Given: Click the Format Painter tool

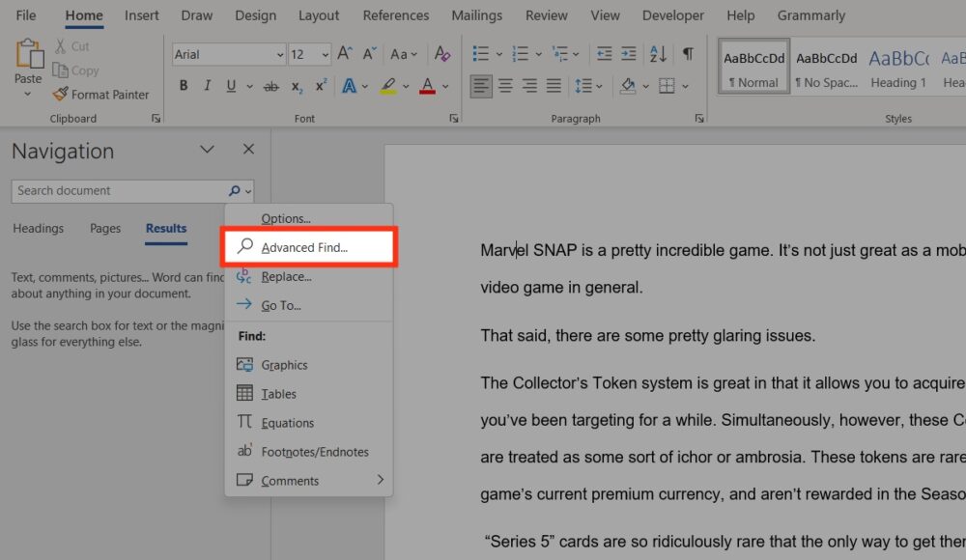Looking at the screenshot, I should click(101, 95).
